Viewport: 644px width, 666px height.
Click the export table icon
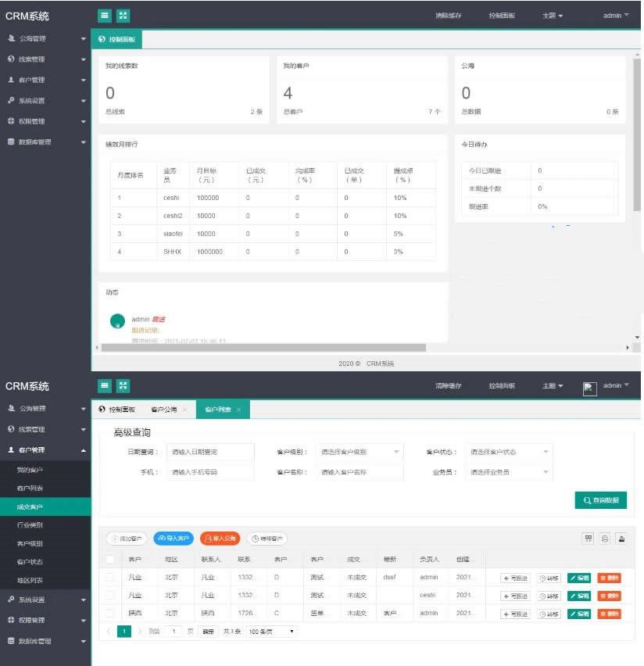point(621,539)
